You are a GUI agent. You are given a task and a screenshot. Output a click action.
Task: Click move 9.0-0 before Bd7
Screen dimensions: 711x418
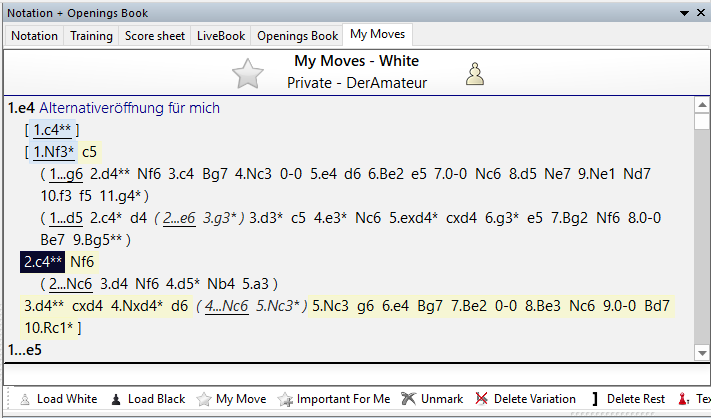tap(619, 306)
